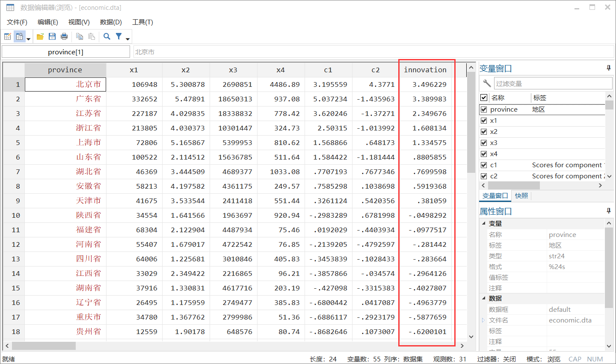The height and width of the screenshot is (364, 616).
Task: Uncheck the x3 variable checkbox
Action: coord(484,143)
